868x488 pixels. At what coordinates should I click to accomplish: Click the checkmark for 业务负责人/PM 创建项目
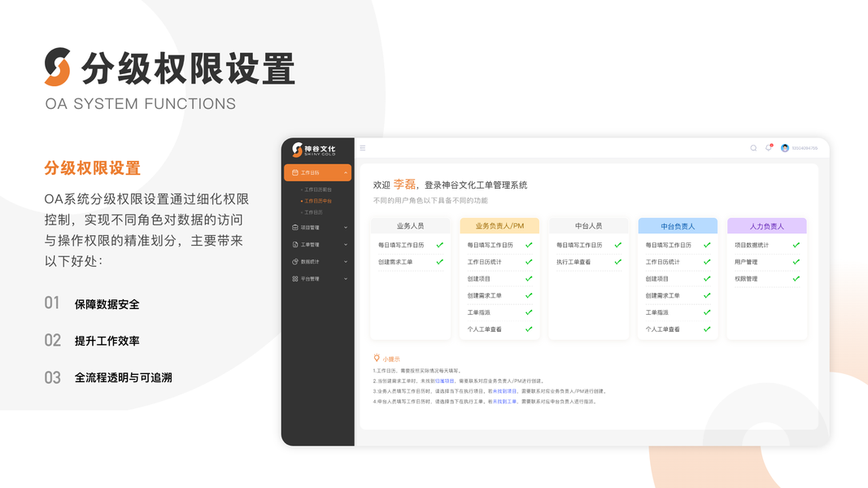529,279
